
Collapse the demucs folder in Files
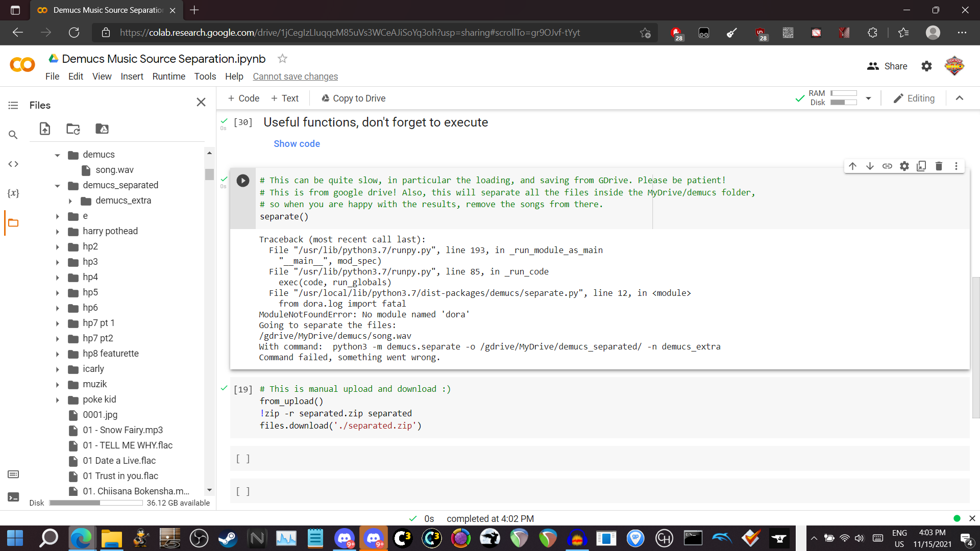point(58,155)
